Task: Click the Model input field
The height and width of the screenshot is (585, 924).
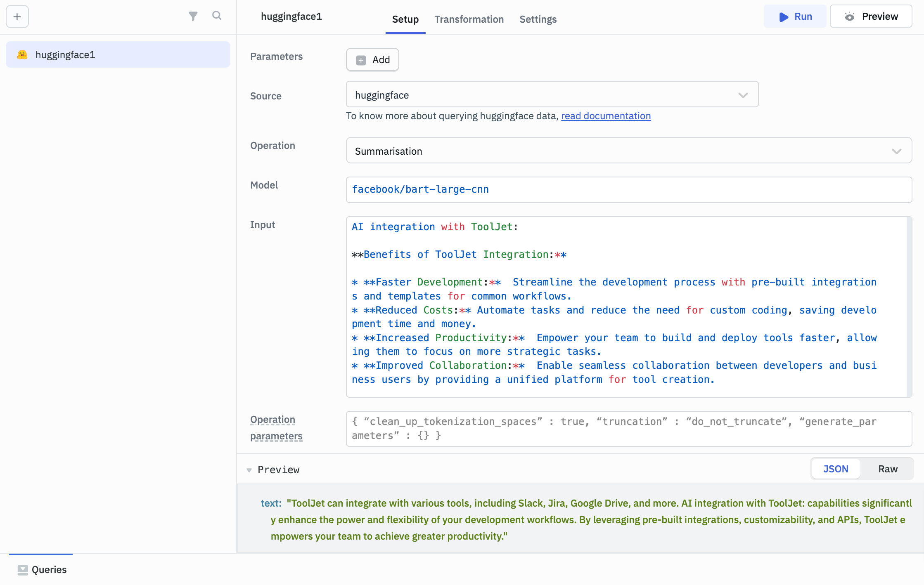Action: tap(628, 189)
